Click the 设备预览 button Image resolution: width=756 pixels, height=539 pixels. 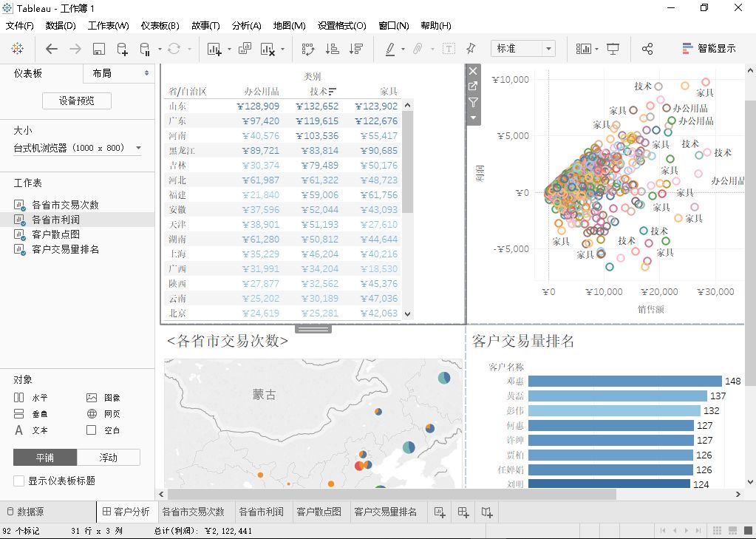point(77,101)
